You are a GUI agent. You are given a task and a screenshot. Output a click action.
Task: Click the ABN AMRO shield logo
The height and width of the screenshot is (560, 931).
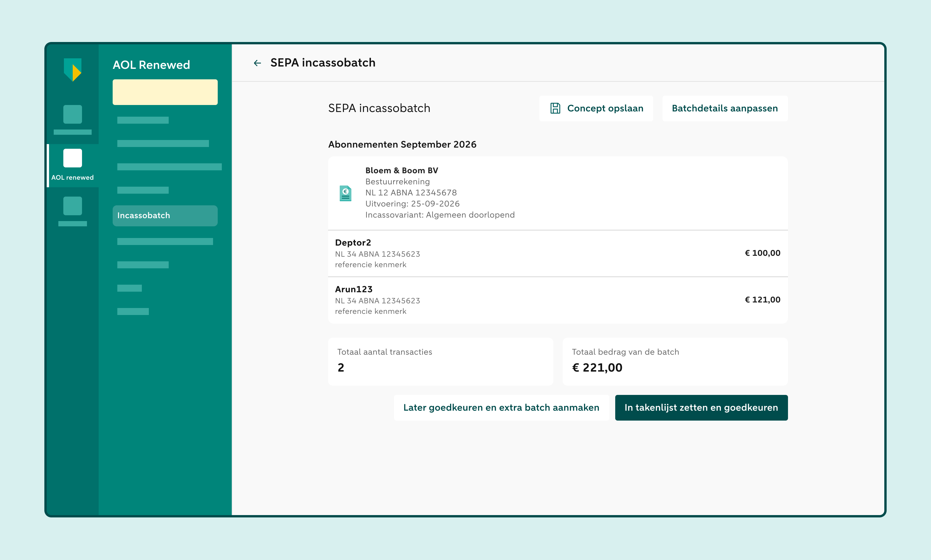click(72, 70)
